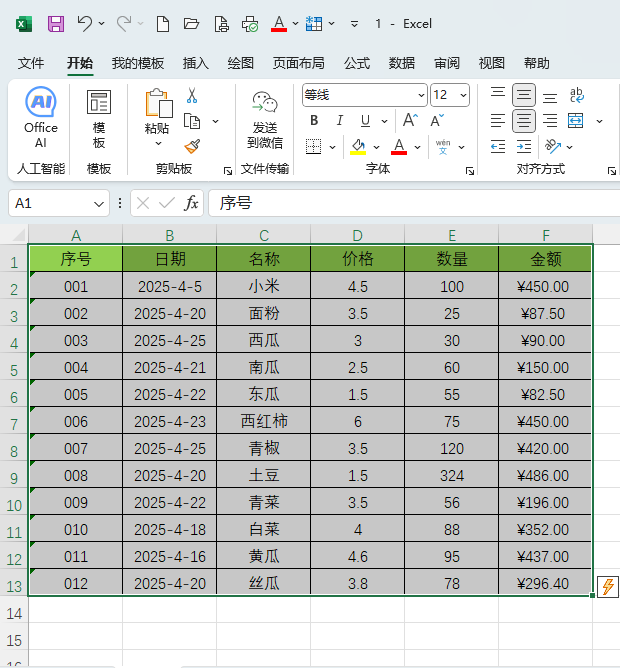Increase the indent
This screenshot has height=668, width=620.
524,147
